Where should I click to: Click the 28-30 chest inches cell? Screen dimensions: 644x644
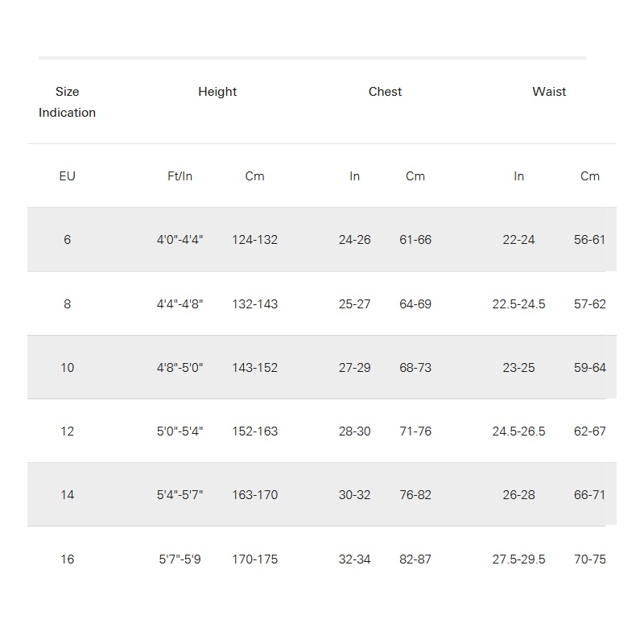tap(354, 431)
